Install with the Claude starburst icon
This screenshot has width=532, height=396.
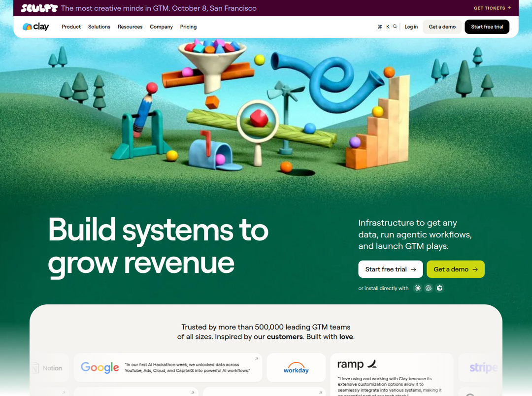[418, 288]
